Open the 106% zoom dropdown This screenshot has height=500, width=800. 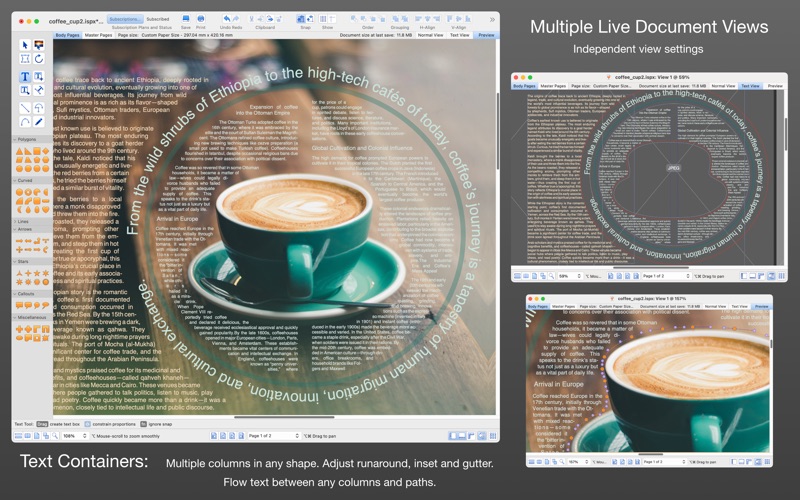click(74, 436)
